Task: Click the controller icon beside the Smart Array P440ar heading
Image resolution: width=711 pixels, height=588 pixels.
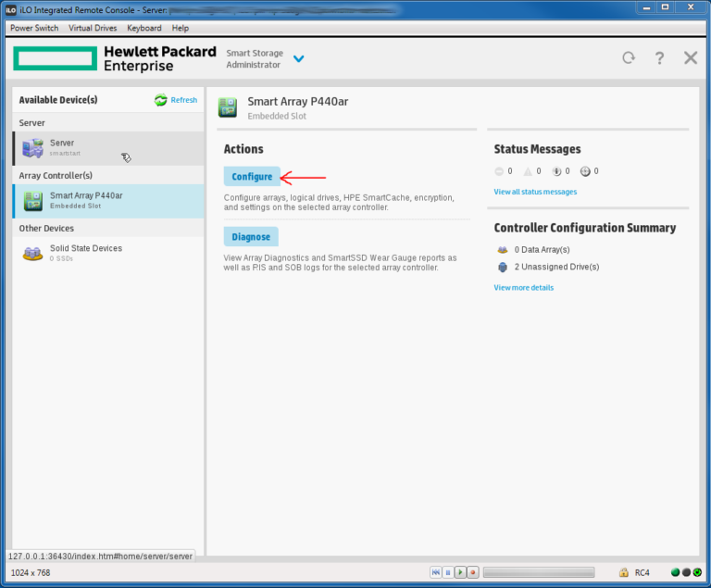Action: click(228, 107)
